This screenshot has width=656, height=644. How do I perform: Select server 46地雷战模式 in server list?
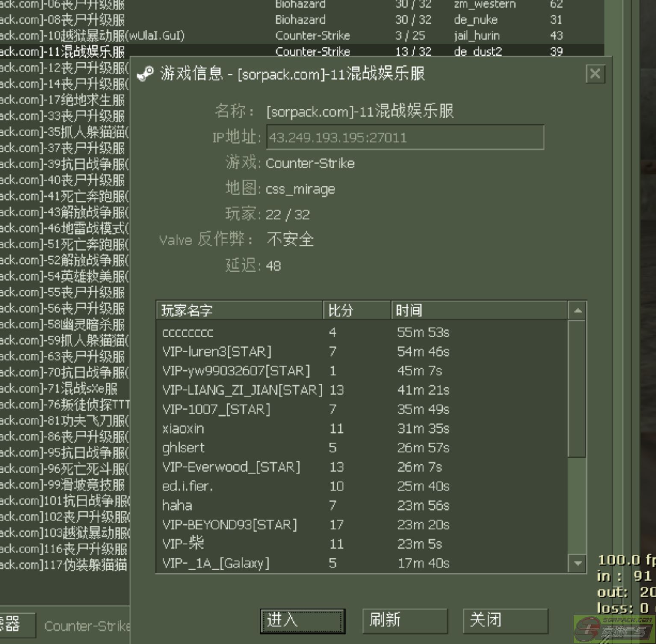click(x=65, y=228)
